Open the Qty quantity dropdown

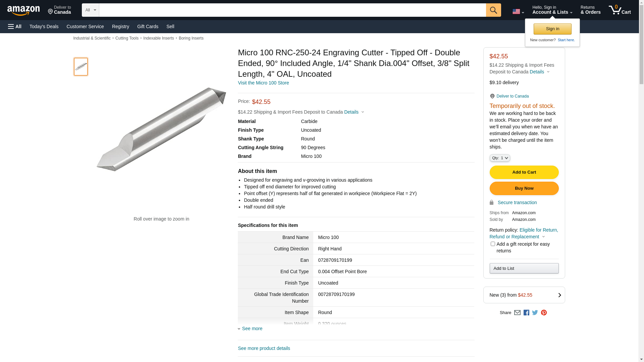coord(500,158)
